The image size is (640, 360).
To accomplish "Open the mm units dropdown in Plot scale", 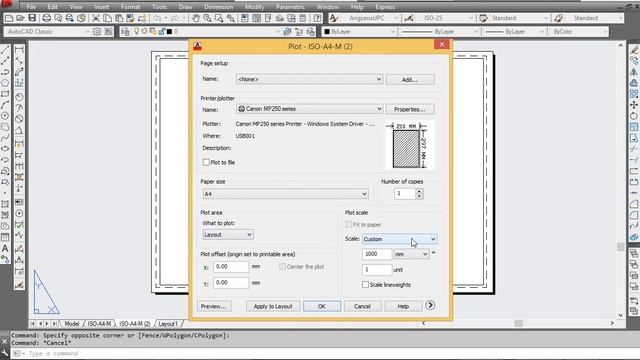I will click(411, 254).
